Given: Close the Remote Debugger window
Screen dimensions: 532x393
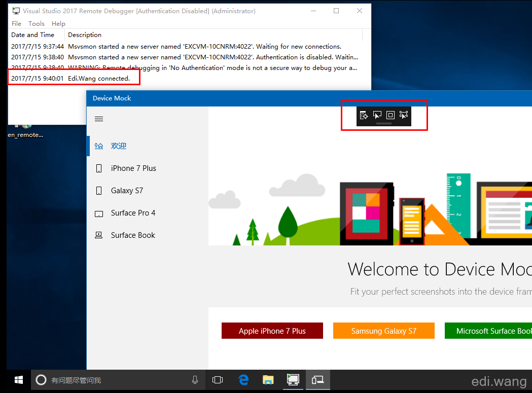Looking at the screenshot, I should pos(360,11).
